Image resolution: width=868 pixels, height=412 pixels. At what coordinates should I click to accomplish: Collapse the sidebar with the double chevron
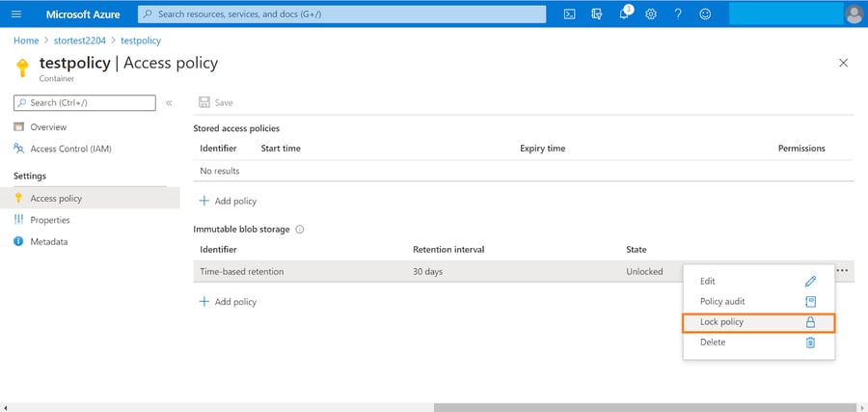point(169,102)
